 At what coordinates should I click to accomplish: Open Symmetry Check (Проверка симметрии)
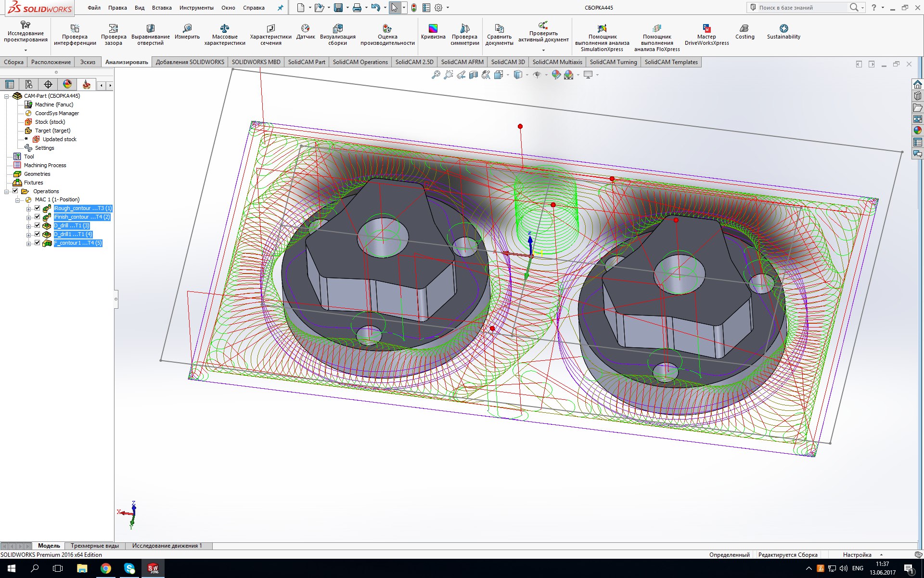tap(465, 35)
